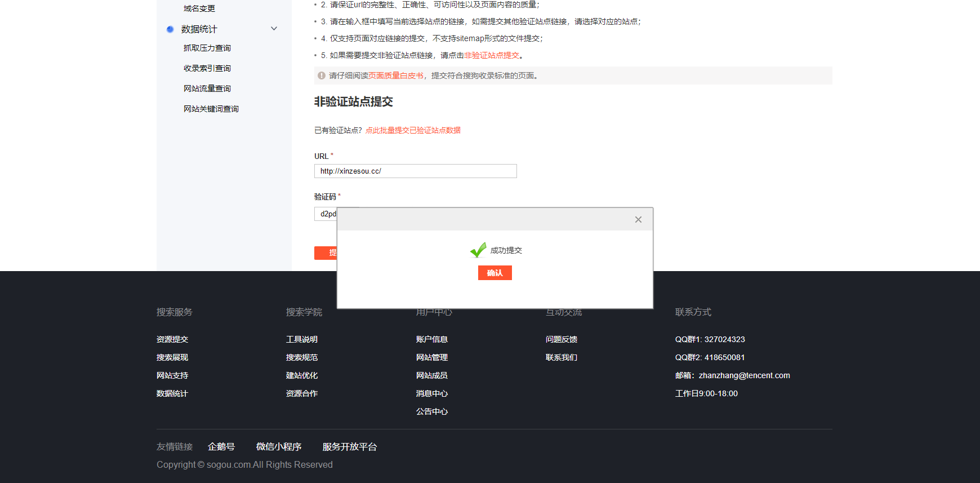Select 网站流量查询 sidebar item
Viewport: 980px width, 483px height.
point(207,88)
